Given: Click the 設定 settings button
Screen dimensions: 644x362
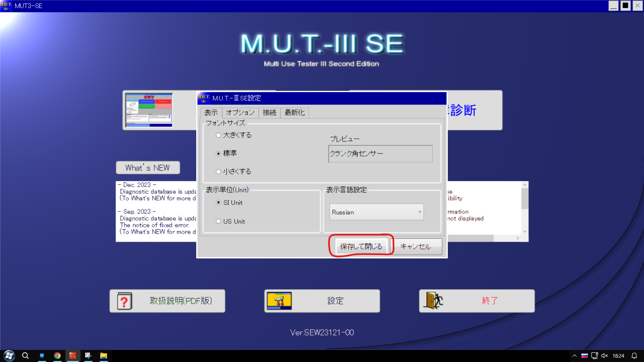Looking at the screenshot, I should [322, 301].
